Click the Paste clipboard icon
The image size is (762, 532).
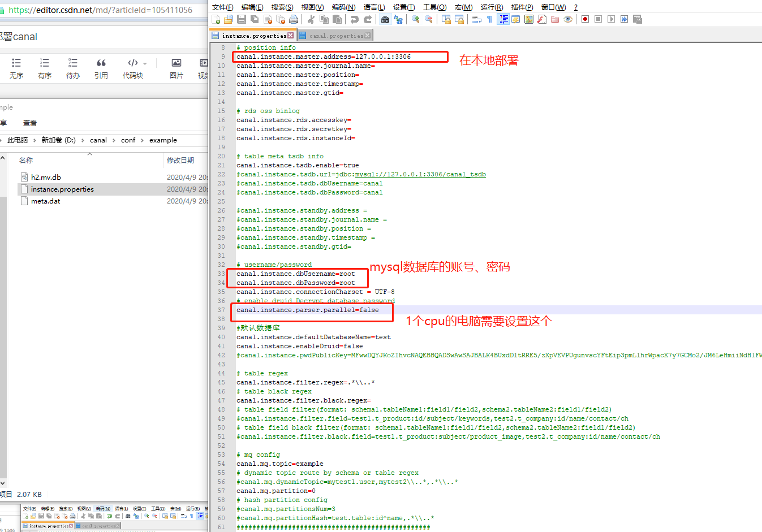tap(337, 19)
